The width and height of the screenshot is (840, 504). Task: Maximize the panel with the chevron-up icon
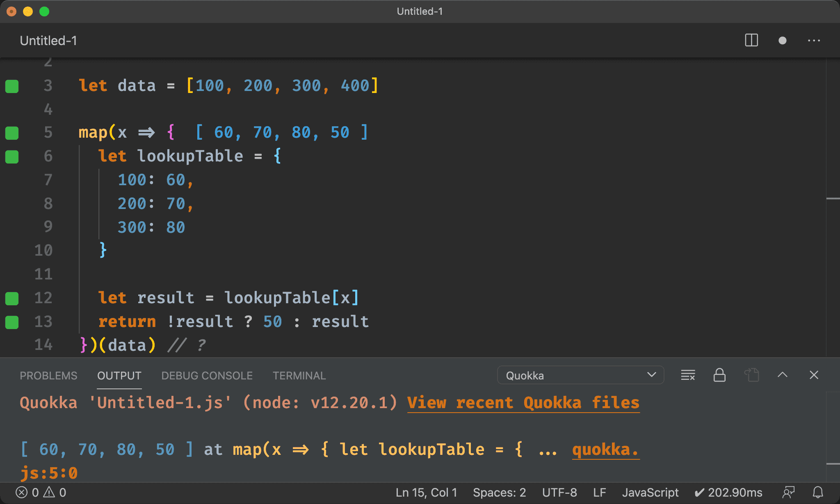click(783, 375)
